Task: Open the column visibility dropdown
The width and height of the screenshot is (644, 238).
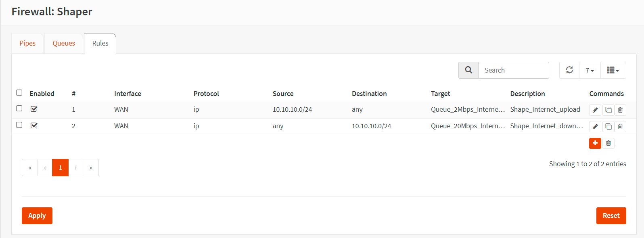Action: [613, 70]
